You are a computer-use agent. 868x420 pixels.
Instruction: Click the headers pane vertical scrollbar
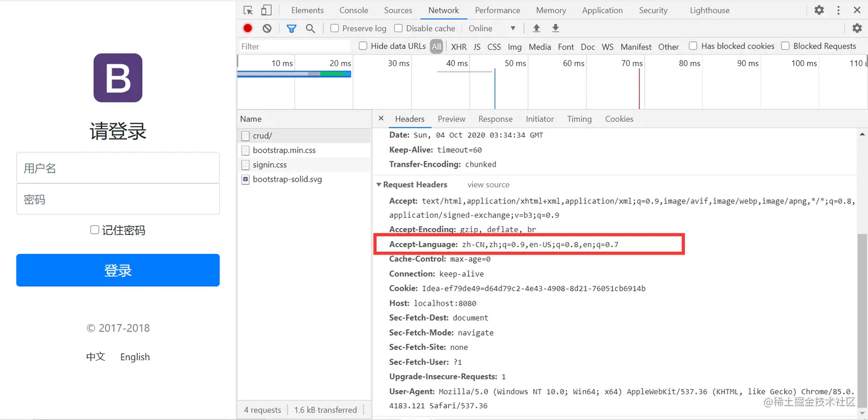tap(862, 322)
